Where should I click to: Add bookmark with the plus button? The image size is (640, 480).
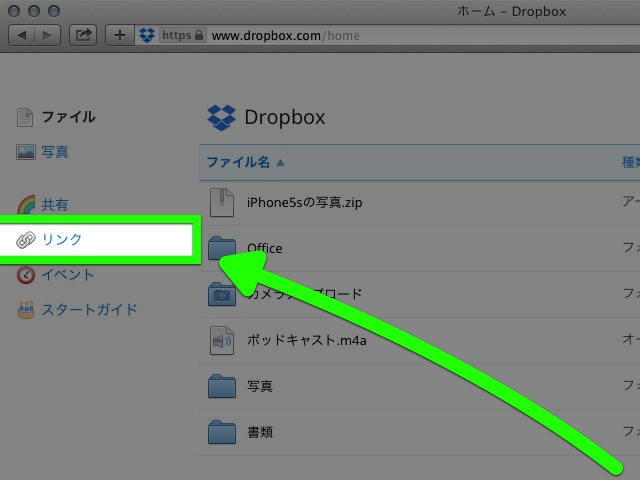click(x=120, y=35)
